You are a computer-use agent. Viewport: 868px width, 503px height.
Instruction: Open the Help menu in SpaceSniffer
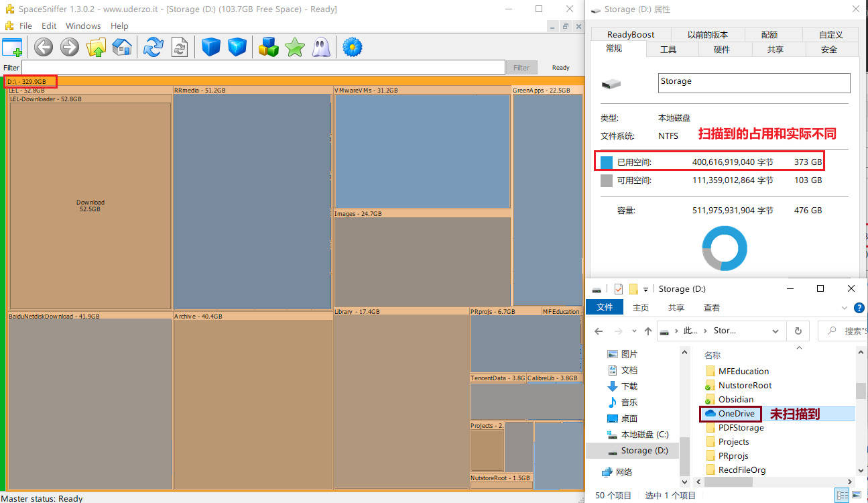(x=119, y=25)
